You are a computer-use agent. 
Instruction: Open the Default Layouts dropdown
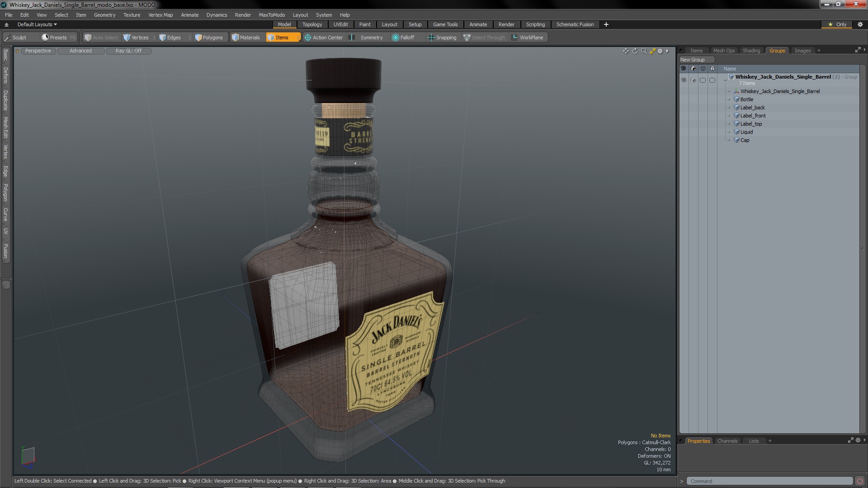[37, 24]
